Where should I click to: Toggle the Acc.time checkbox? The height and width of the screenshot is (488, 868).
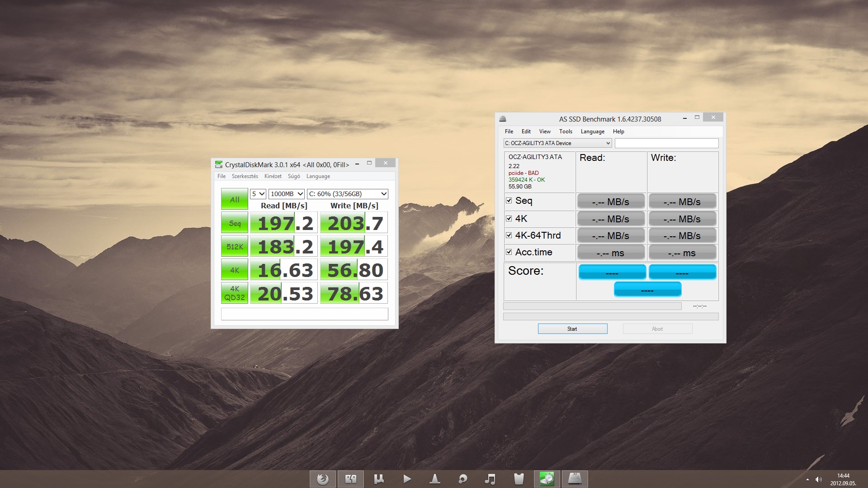[509, 252]
